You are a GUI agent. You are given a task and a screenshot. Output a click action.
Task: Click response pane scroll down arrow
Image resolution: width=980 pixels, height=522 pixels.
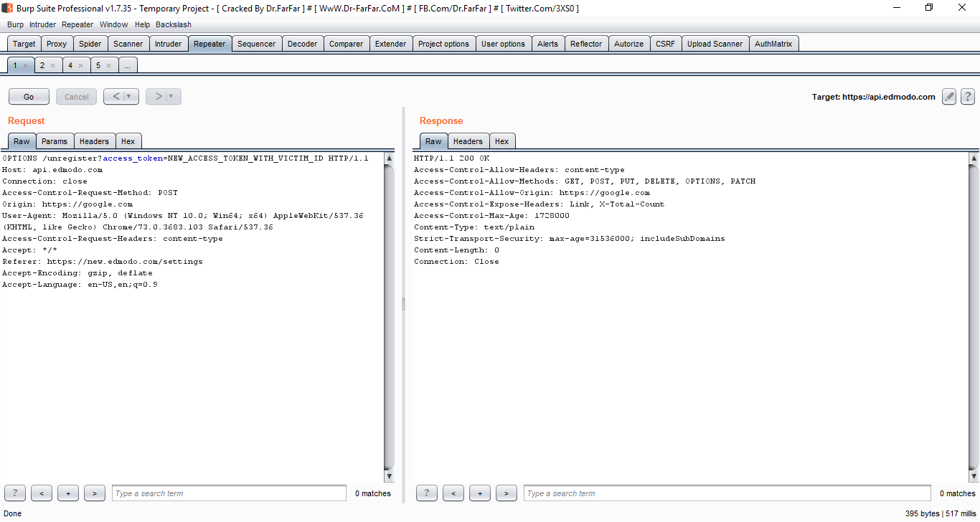973,476
